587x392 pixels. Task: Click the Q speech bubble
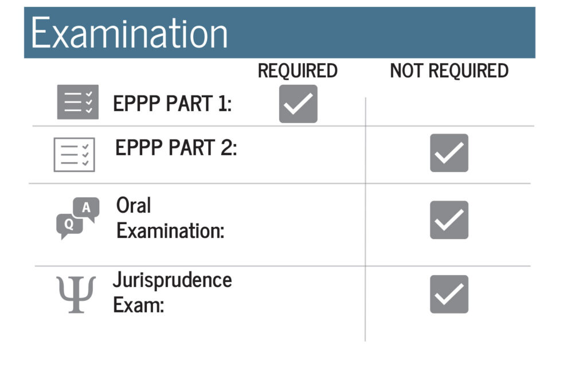[69, 226]
